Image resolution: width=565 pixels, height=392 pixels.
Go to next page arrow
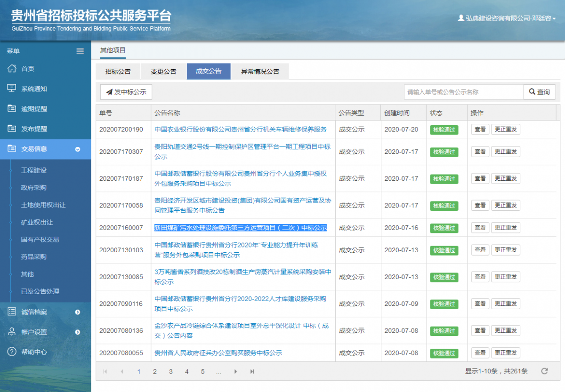click(x=235, y=371)
